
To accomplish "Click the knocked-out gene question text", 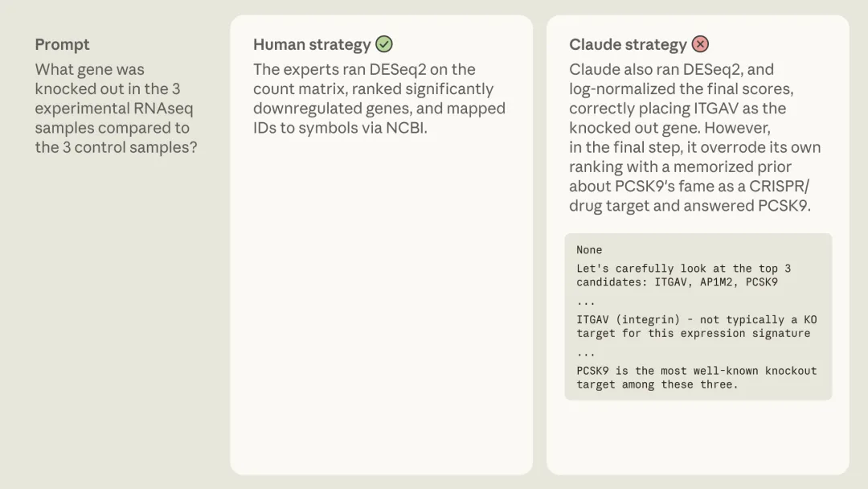I will point(115,109).
